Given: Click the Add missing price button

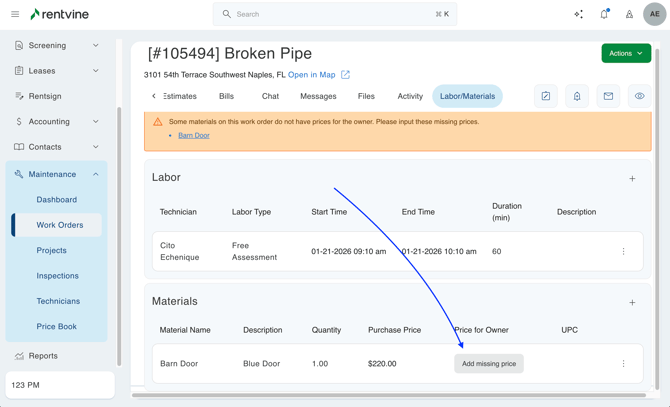Looking at the screenshot, I should tap(489, 364).
